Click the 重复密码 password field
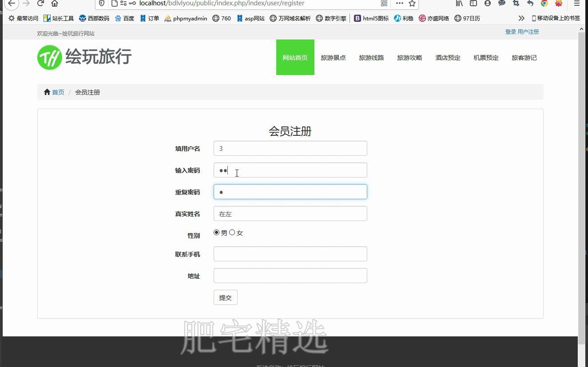588x367 pixels. tap(290, 192)
